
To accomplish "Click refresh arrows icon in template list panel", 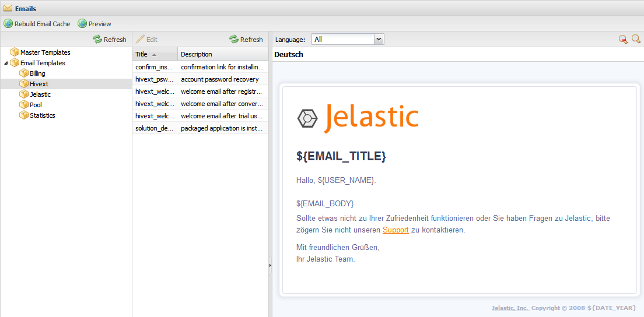I will [234, 40].
